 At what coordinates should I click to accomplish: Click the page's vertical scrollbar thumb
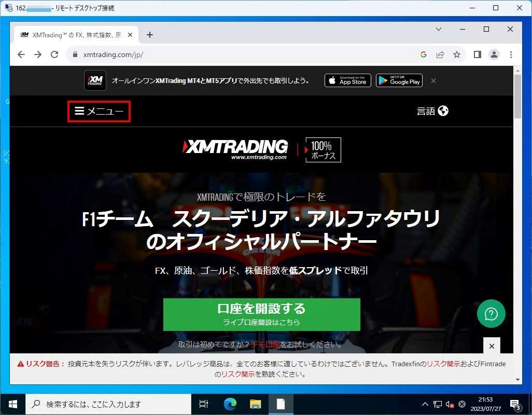pos(517,96)
